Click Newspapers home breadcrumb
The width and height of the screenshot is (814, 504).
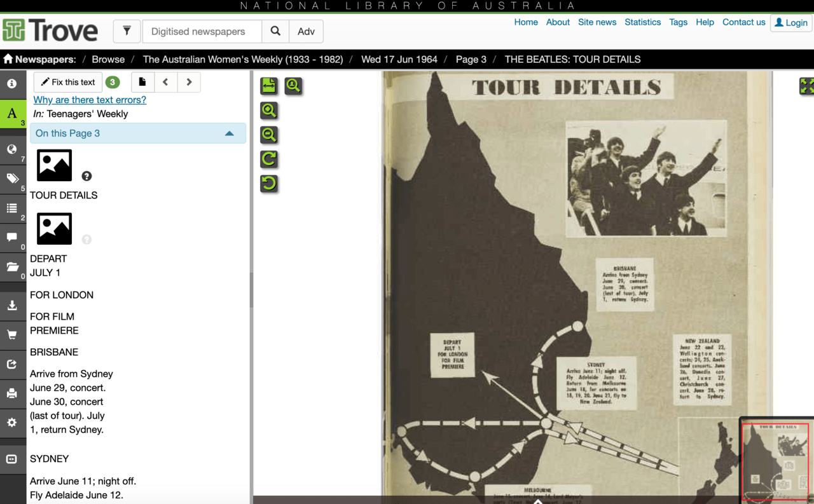pyautogui.click(x=39, y=59)
